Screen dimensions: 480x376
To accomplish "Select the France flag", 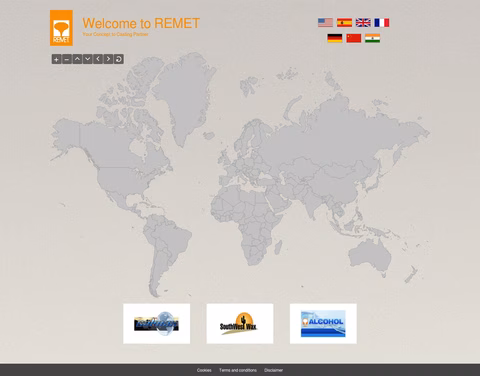I will pyautogui.click(x=382, y=23).
